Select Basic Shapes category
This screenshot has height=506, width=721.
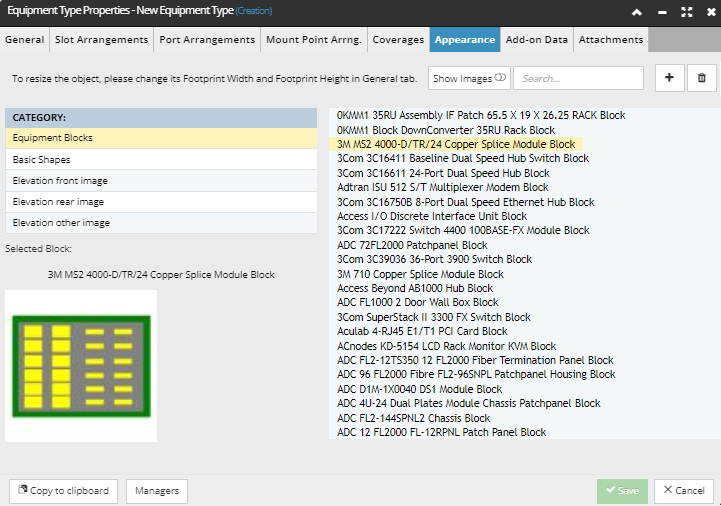click(161, 160)
